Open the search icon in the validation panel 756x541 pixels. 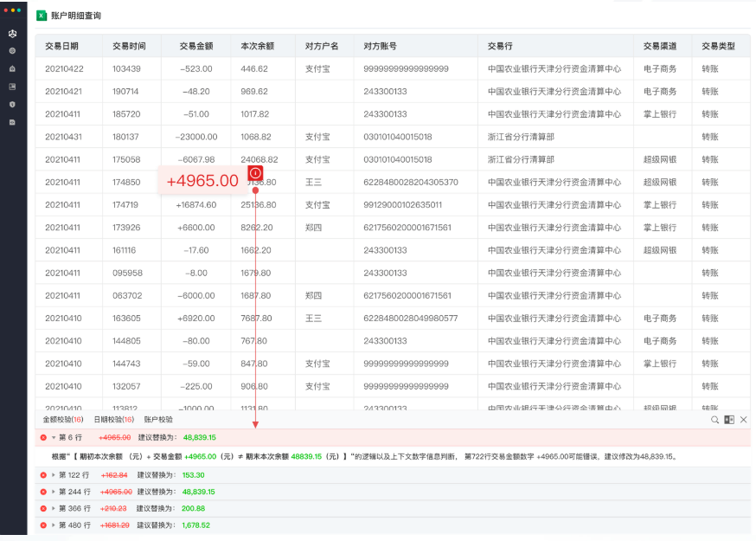[x=714, y=420]
